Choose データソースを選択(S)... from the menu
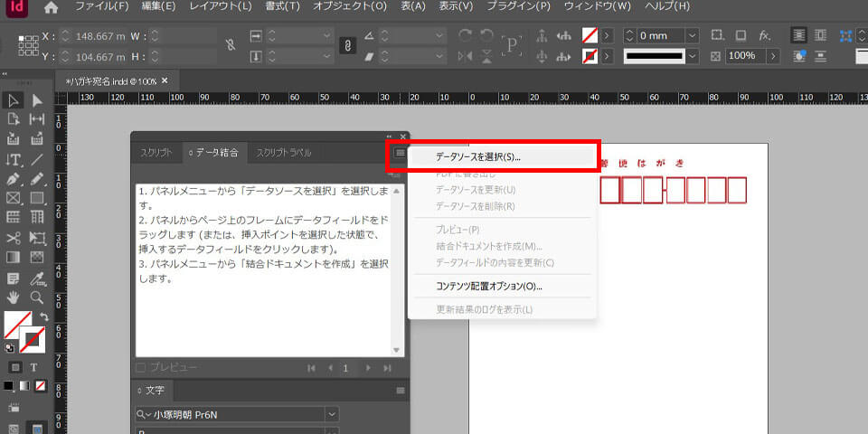This screenshot has height=434, width=868. [478, 156]
